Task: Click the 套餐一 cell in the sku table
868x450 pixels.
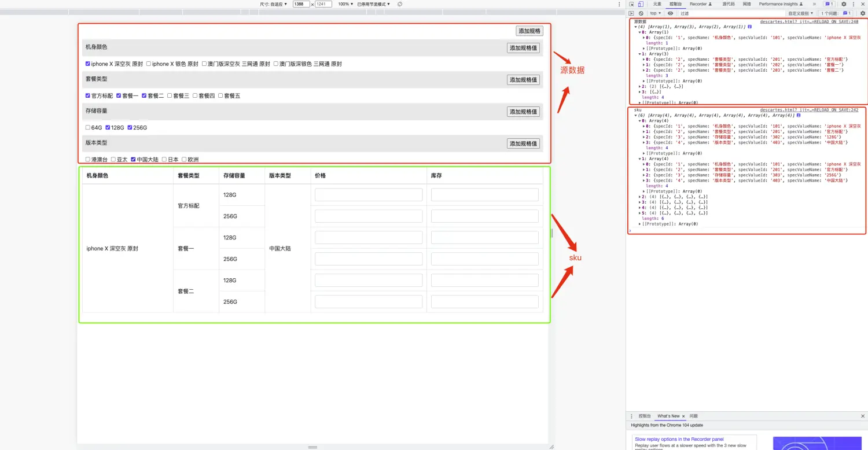Action: tap(196, 249)
